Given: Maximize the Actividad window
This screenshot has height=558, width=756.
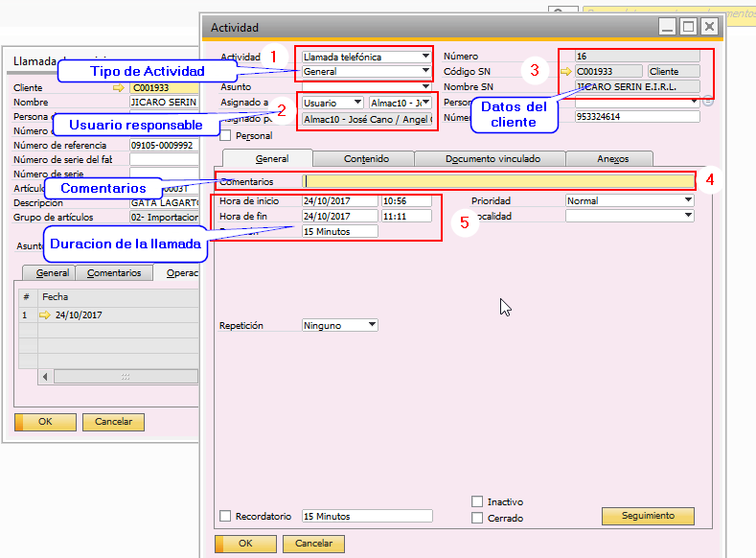Looking at the screenshot, I should (688, 27).
